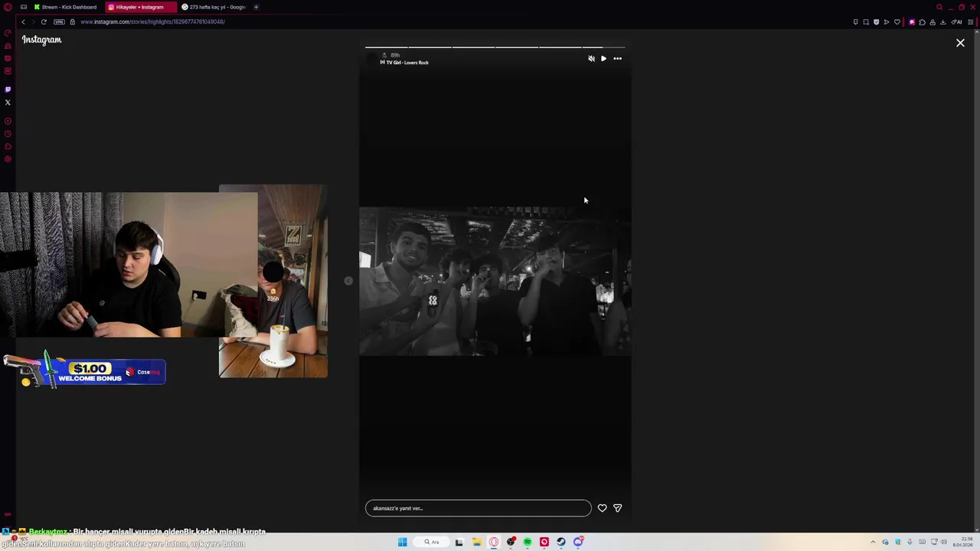Open the browser tab search magnifier
The image size is (980, 551).
point(939,7)
